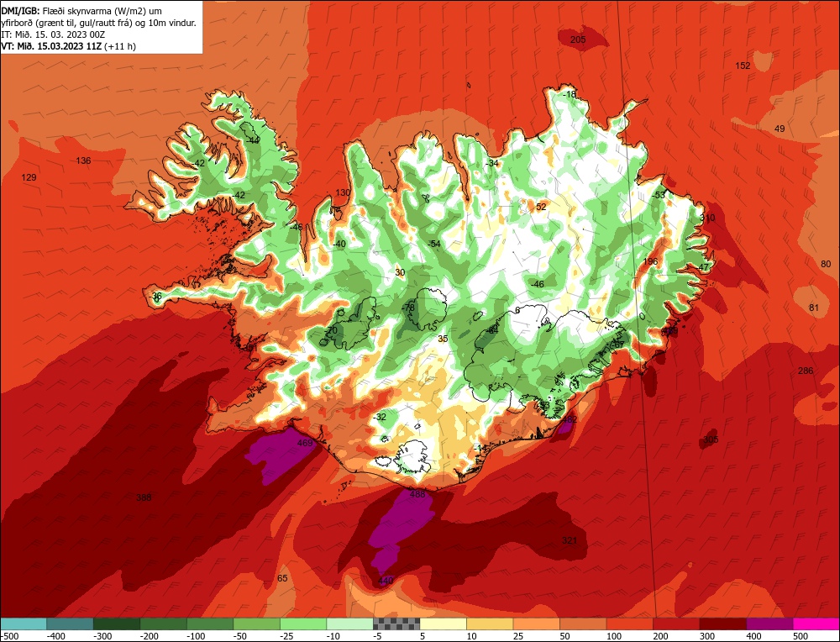Click the -500 legend scale label
The image size is (840, 642).
(x=9, y=635)
